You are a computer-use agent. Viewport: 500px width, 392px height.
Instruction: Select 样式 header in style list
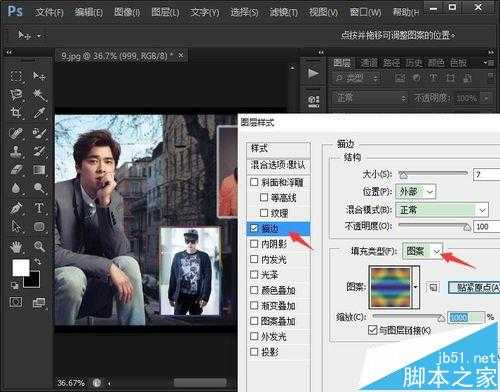tap(278, 148)
